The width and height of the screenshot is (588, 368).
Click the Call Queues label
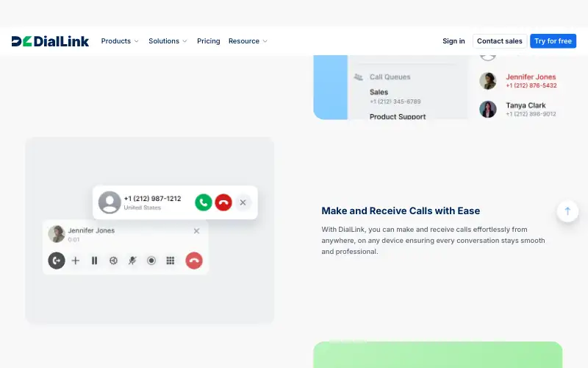pos(390,77)
